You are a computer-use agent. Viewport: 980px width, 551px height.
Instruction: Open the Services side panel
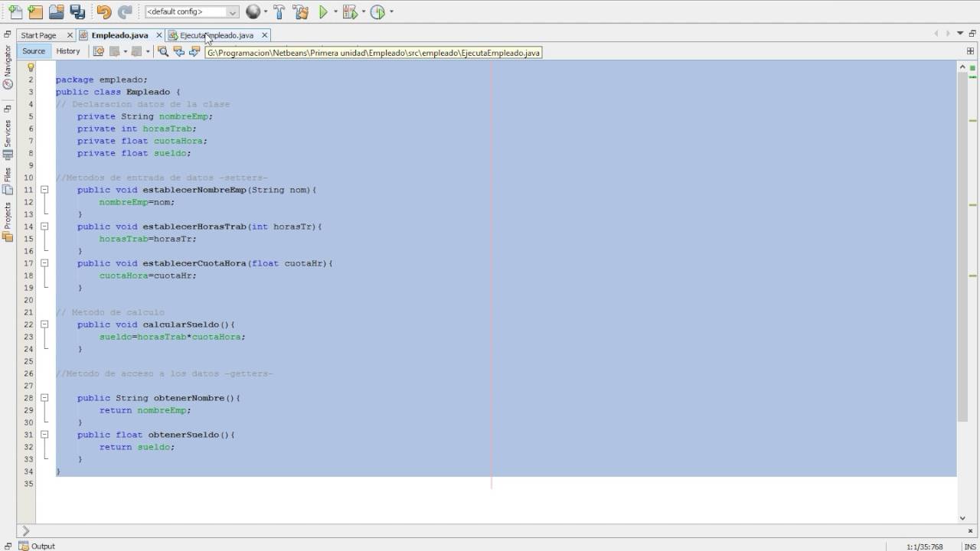[x=8, y=139]
